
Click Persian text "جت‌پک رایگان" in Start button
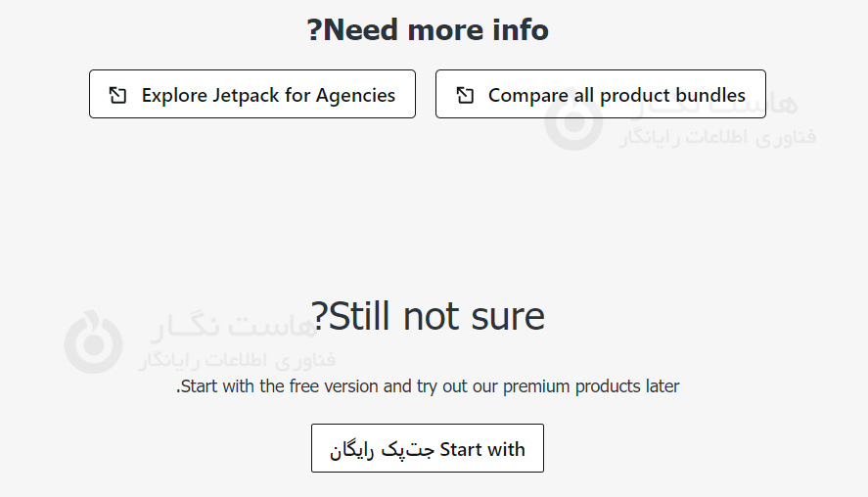coord(381,450)
